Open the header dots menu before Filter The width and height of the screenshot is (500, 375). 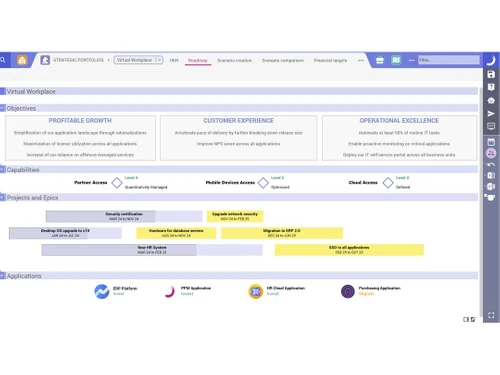tap(412, 60)
